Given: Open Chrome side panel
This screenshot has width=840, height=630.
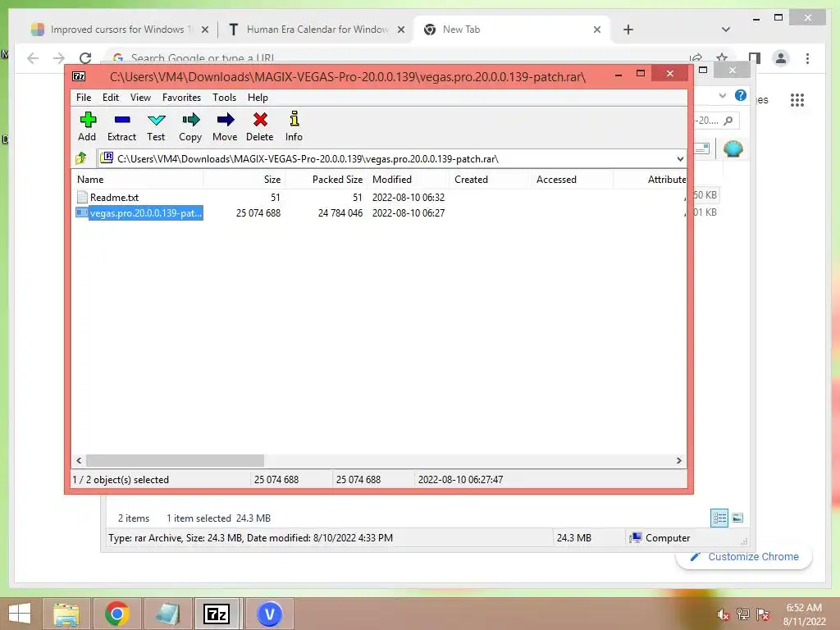Looking at the screenshot, I should (x=755, y=58).
